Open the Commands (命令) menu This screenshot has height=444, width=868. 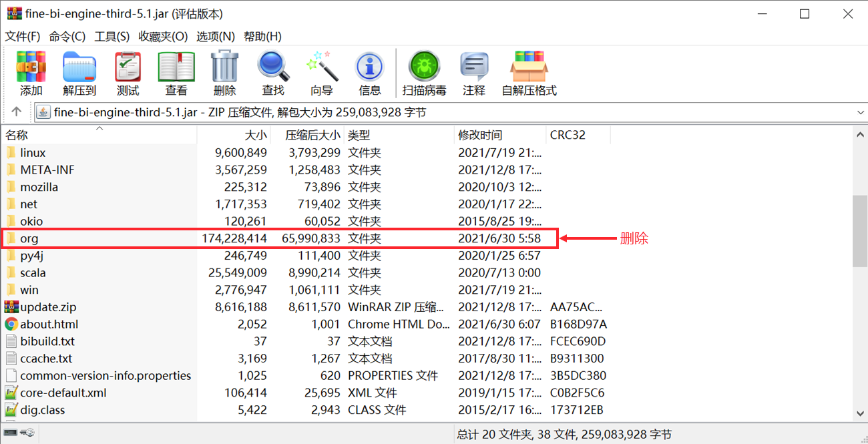[x=67, y=36]
